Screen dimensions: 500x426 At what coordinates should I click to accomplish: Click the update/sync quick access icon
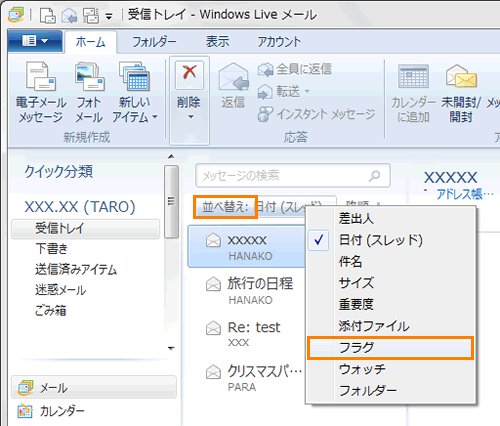point(91,15)
